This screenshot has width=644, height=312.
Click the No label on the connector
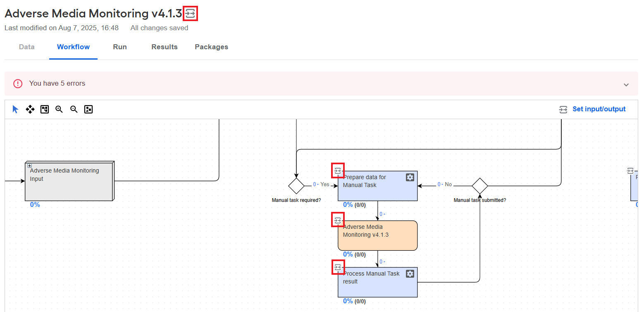click(x=448, y=185)
